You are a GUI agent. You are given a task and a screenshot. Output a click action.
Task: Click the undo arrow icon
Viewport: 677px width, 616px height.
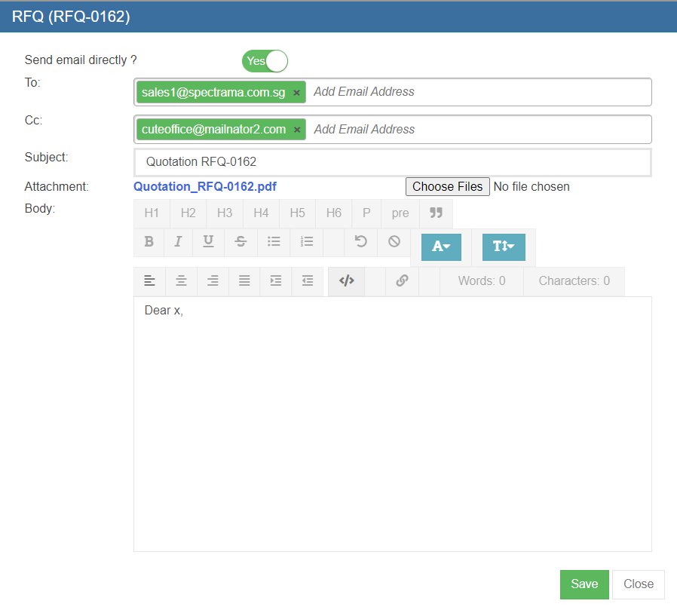coord(361,241)
